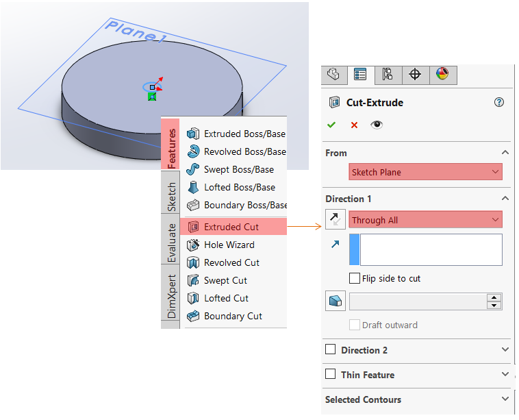Enable the Direction 2 checkbox
This screenshot has width=519, height=420.
pos(330,349)
